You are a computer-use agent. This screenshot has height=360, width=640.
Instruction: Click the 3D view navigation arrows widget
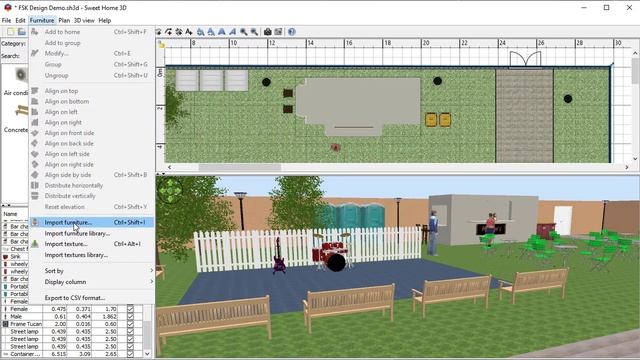pyautogui.click(x=170, y=191)
